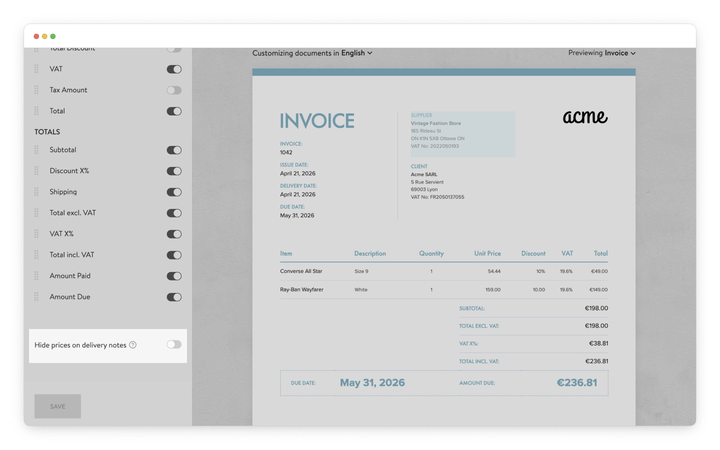720x450 pixels.
Task: Click the help icon beside Hide prices
Action: coord(133,345)
